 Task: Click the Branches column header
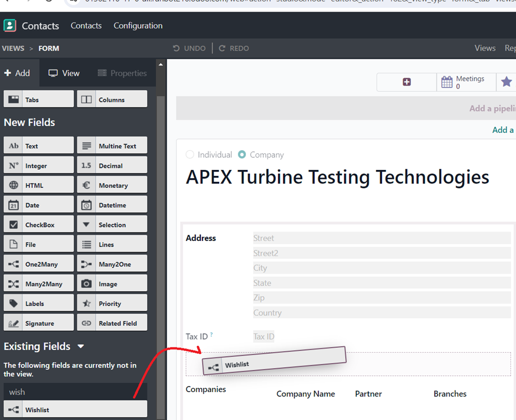coord(450,394)
